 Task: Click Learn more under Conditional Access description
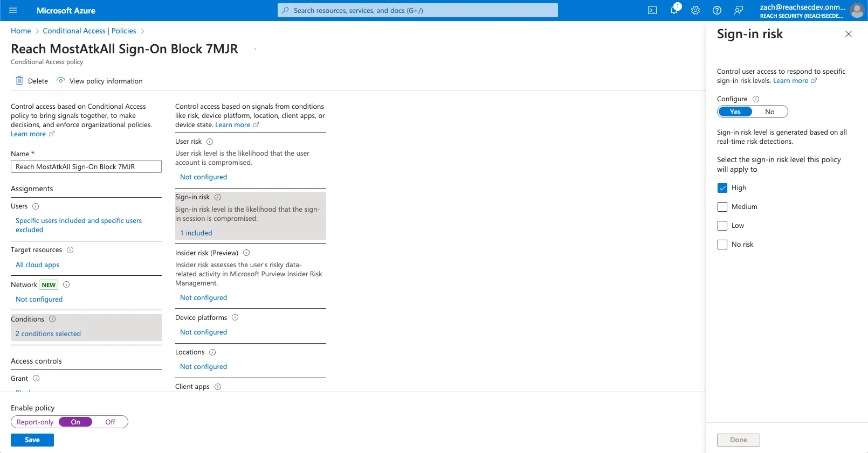32,134
